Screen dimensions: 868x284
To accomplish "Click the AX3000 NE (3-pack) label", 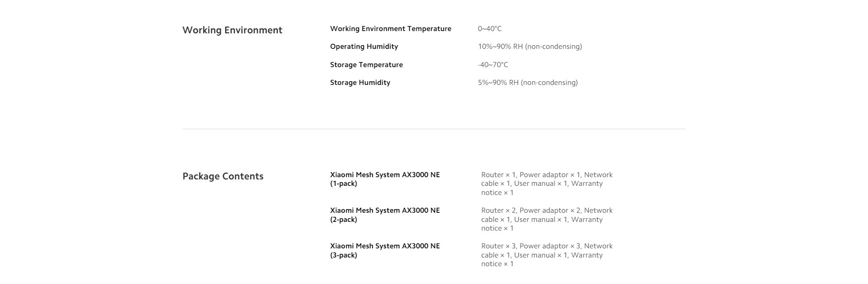I will pos(385,250).
